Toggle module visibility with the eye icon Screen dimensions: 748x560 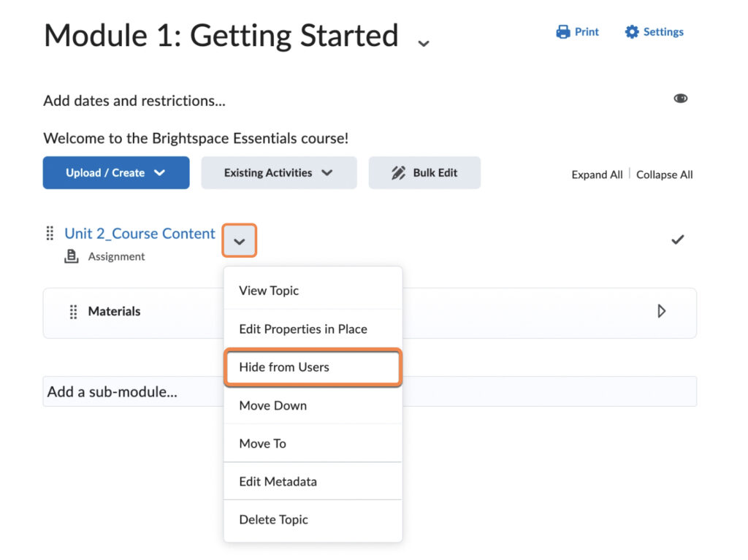pos(680,99)
